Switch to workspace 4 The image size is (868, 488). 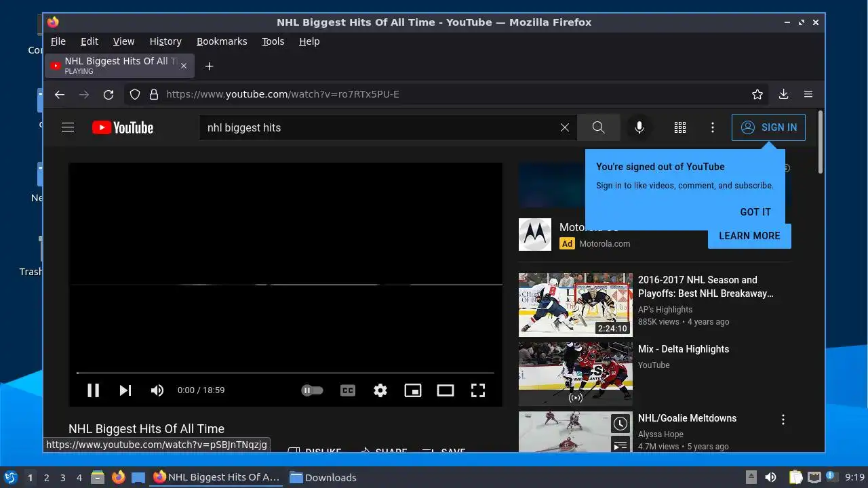click(x=79, y=478)
